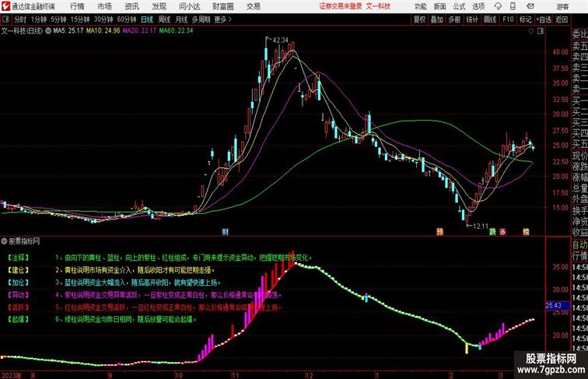Open the 行情 menu
The width and height of the screenshot is (588, 379).
[x=77, y=6]
